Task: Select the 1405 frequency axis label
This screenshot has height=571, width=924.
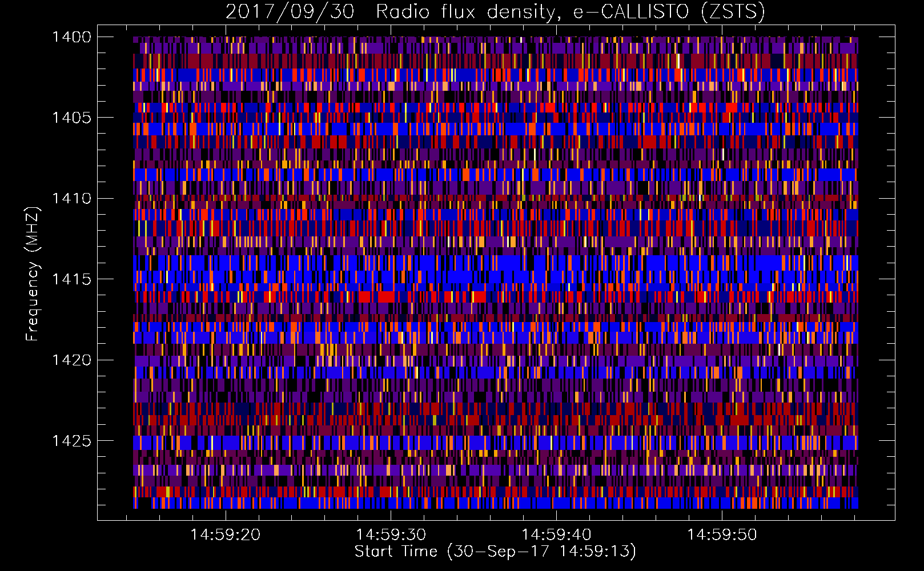Action: click(x=71, y=118)
